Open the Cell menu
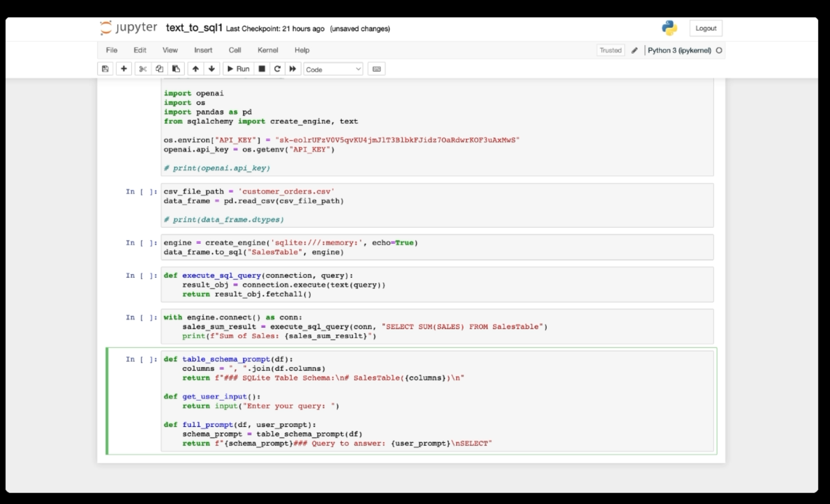The height and width of the screenshot is (504, 830). pos(235,50)
